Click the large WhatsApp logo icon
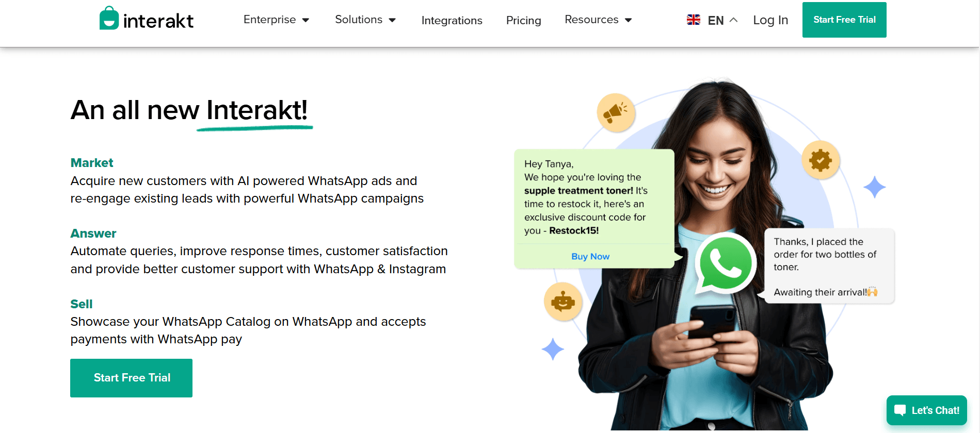The width and height of the screenshot is (980, 433). point(725,263)
